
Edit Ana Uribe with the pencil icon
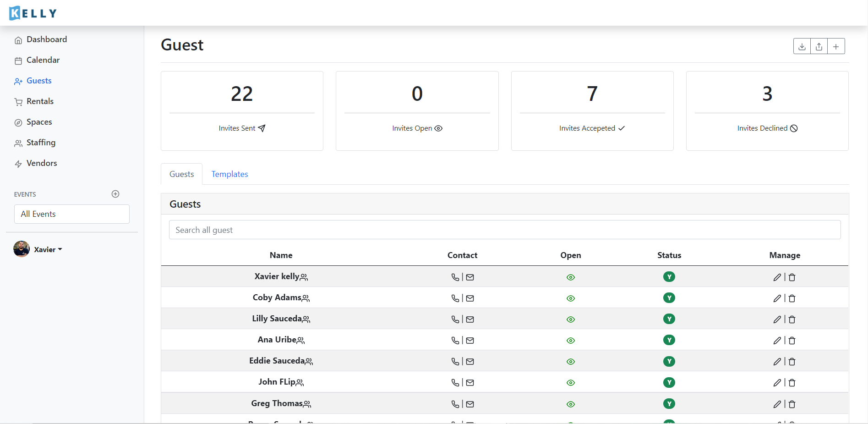click(x=777, y=340)
